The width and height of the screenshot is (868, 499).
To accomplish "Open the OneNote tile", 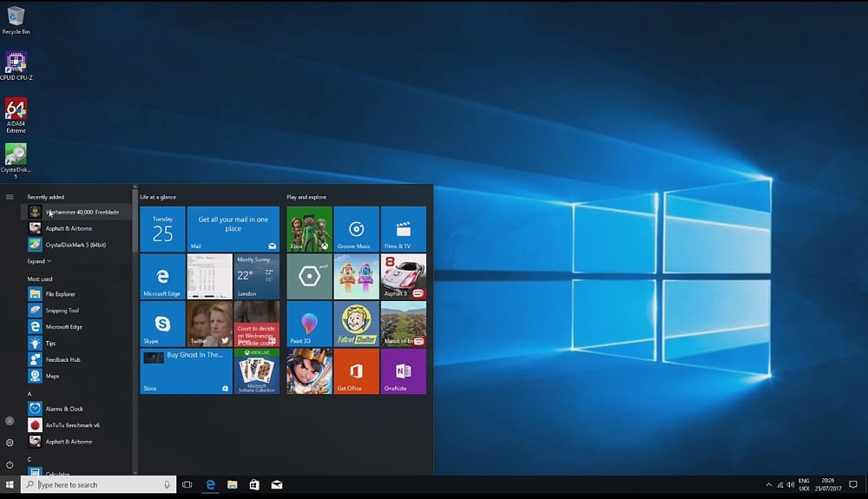I will click(x=403, y=371).
